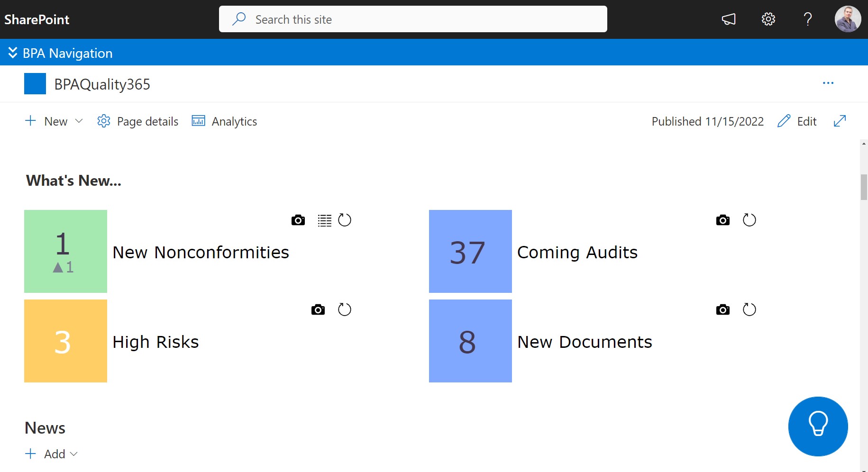Screen dimensions: 868x472
Task: Refresh the New Documents tile
Action: tap(749, 309)
